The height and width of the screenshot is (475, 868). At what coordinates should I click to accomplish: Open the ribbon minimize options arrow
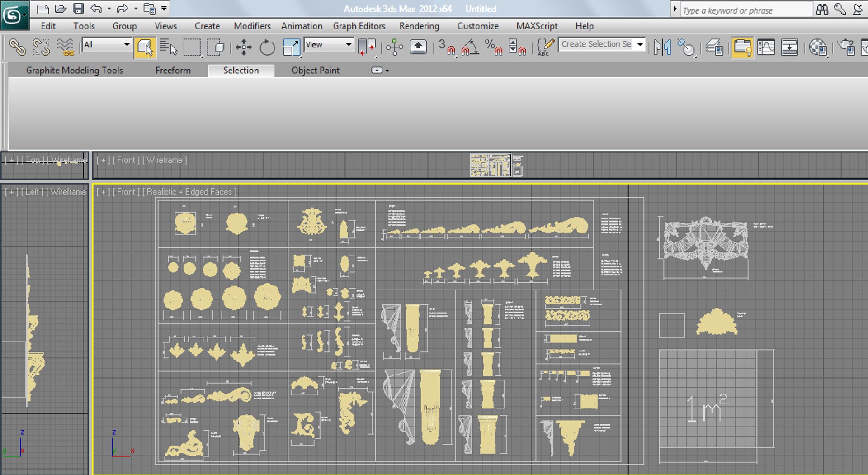tap(387, 71)
